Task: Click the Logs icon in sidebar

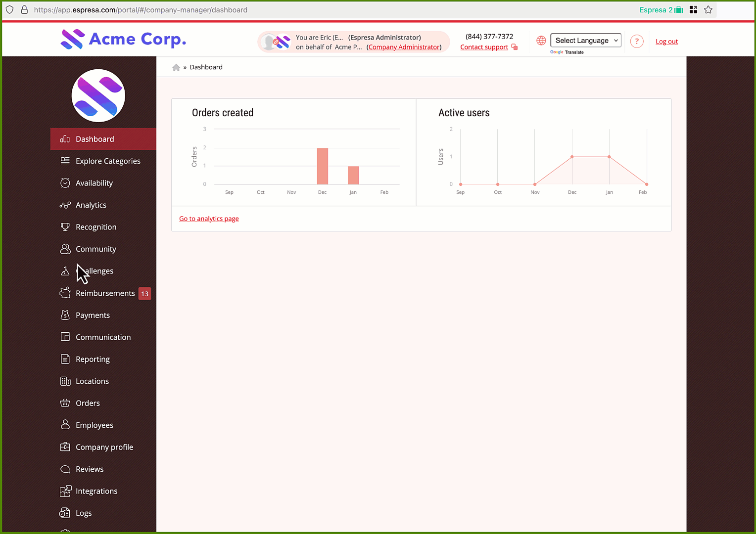Action: (x=65, y=513)
